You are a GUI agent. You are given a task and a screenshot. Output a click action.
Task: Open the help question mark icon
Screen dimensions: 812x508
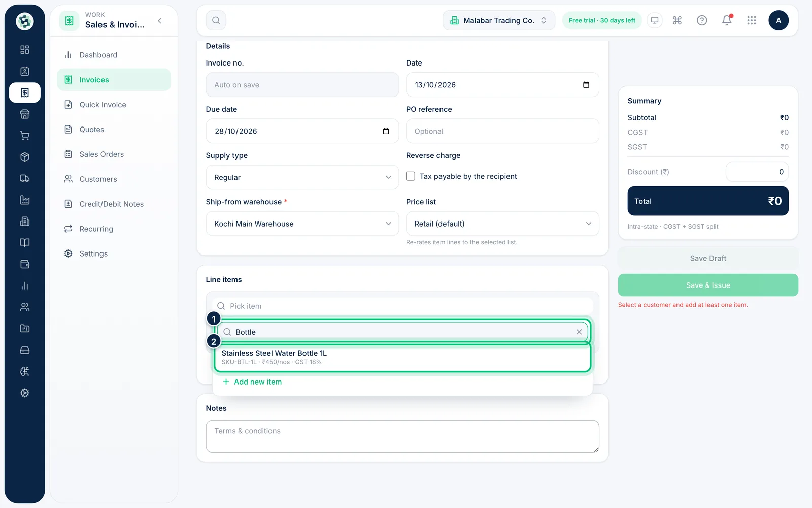click(702, 20)
